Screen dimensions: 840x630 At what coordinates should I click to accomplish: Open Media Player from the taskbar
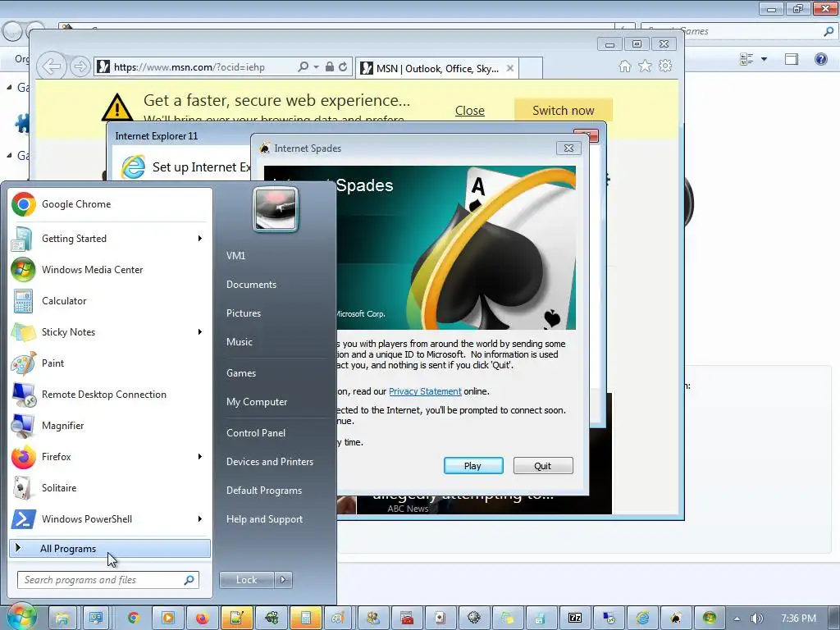click(167, 619)
